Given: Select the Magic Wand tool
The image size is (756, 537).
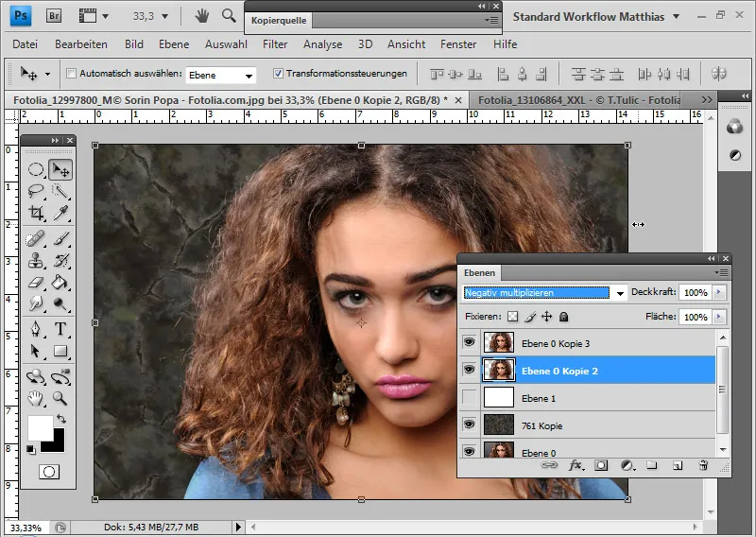Looking at the screenshot, I should tap(60, 191).
